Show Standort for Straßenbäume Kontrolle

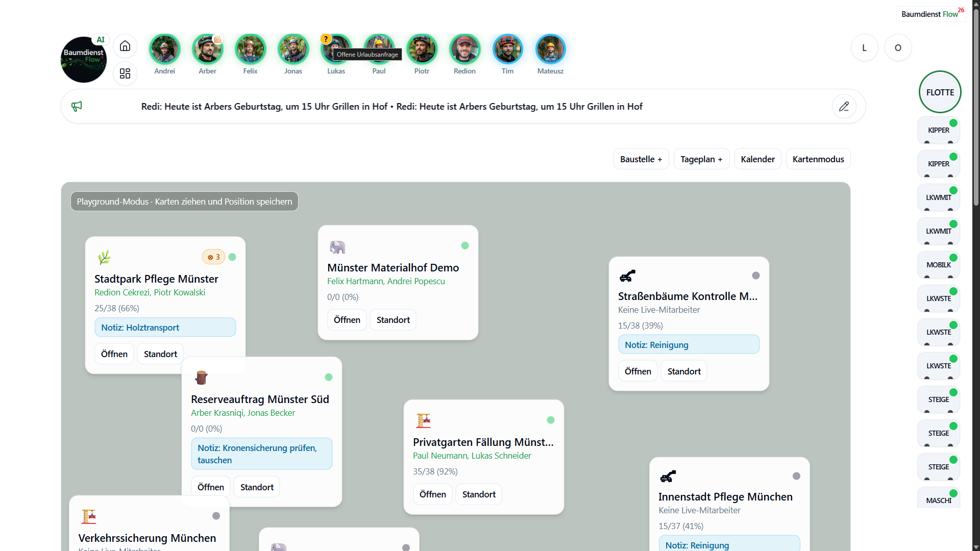tap(684, 371)
